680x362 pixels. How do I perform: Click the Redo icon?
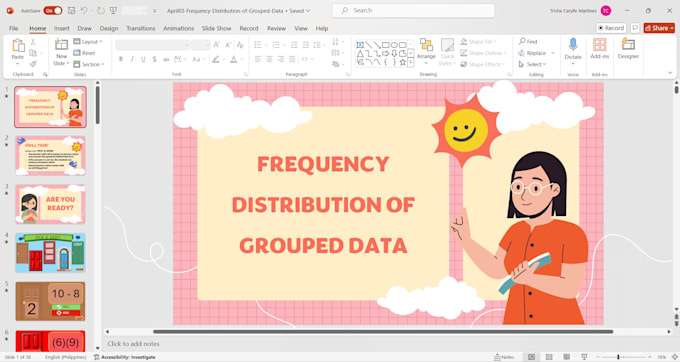(x=101, y=10)
